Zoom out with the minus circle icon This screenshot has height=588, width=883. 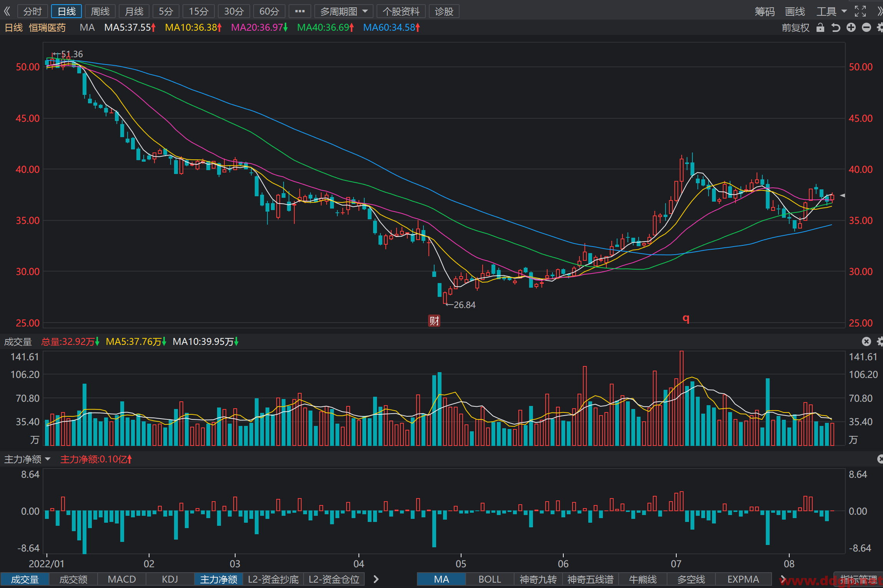pos(866,28)
